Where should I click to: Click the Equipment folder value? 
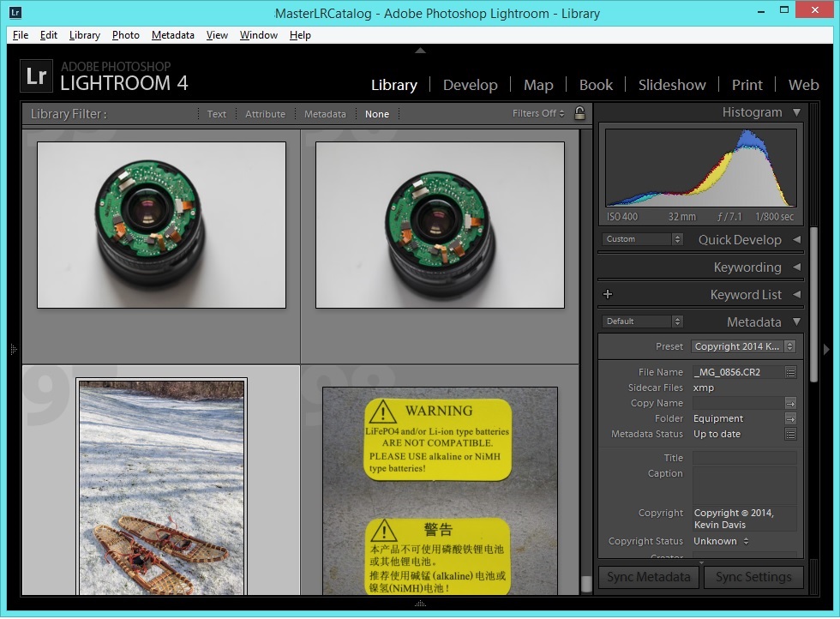click(x=718, y=418)
